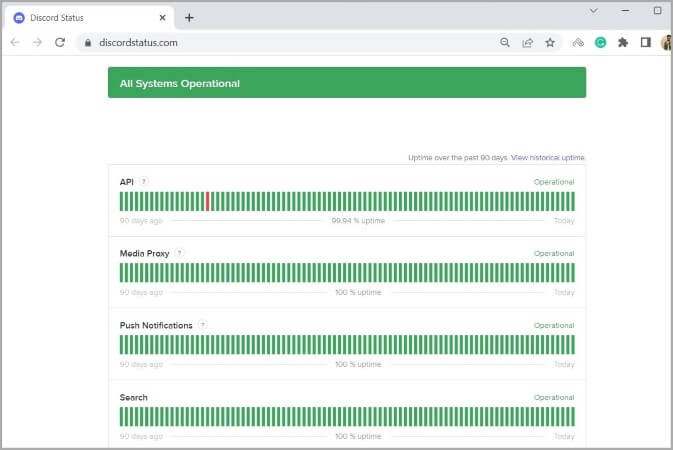Open the Extensions puzzle piece menu
The height and width of the screenshot is (450, 673).
click(623, 43)
